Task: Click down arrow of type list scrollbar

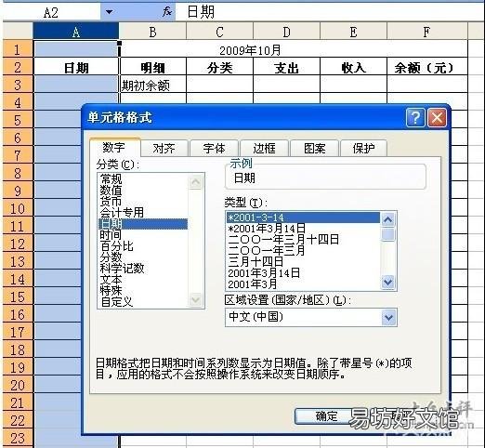Action: click(388, 283)
